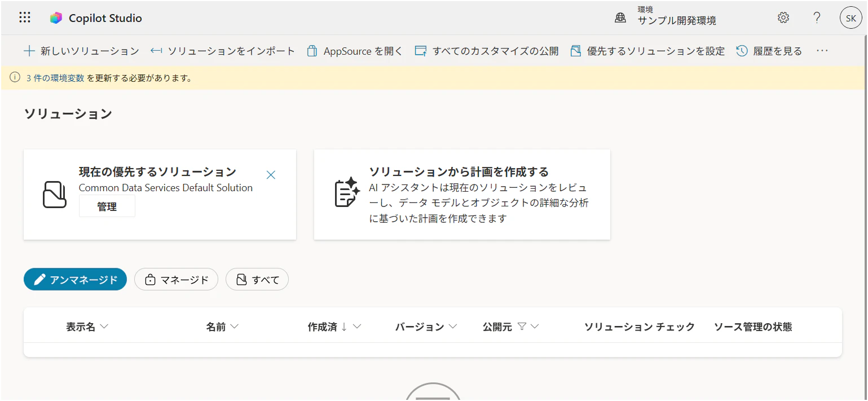Click すべてのカスタマイズの公開 in the command bar

click(x=487, y=51)
